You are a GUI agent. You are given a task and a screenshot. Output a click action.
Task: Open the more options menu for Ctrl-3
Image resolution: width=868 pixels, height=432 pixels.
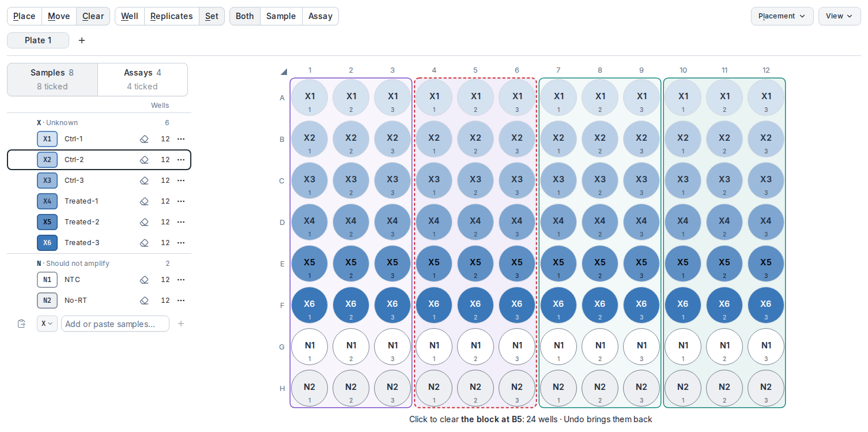click(181, 181)
